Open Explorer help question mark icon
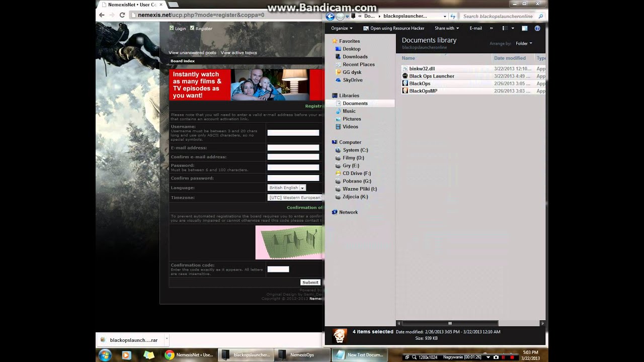Screen dimensions: 644x362 (x=538, y=28)
